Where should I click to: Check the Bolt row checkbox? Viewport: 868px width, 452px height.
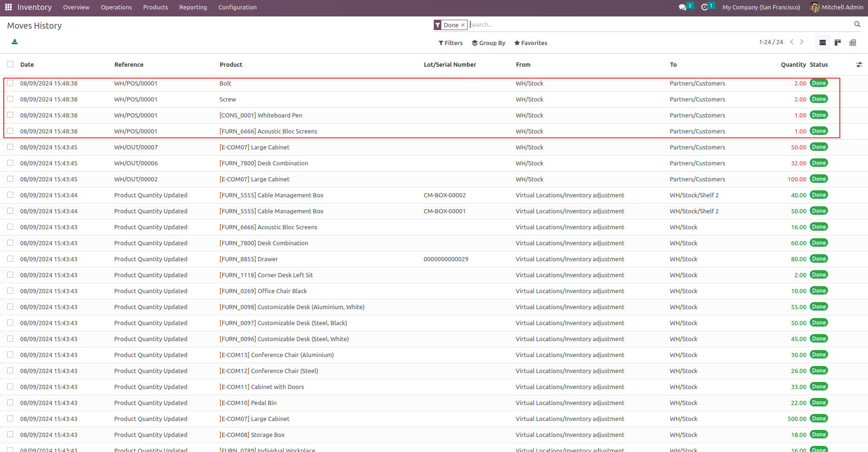[x=10, y=83]
